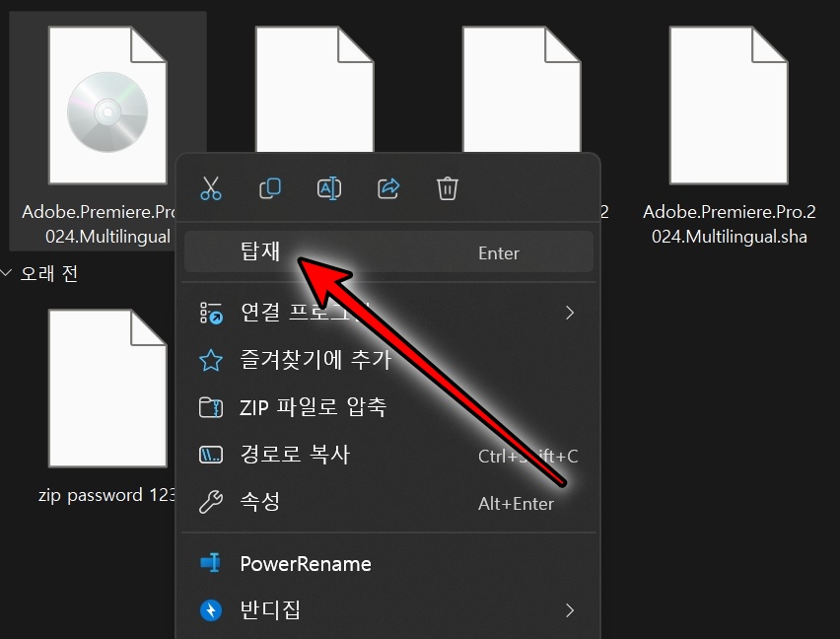This screenshot has height=639, width=840.
Task: Click the Cut scissors icon
Action: tap(211, 188)
